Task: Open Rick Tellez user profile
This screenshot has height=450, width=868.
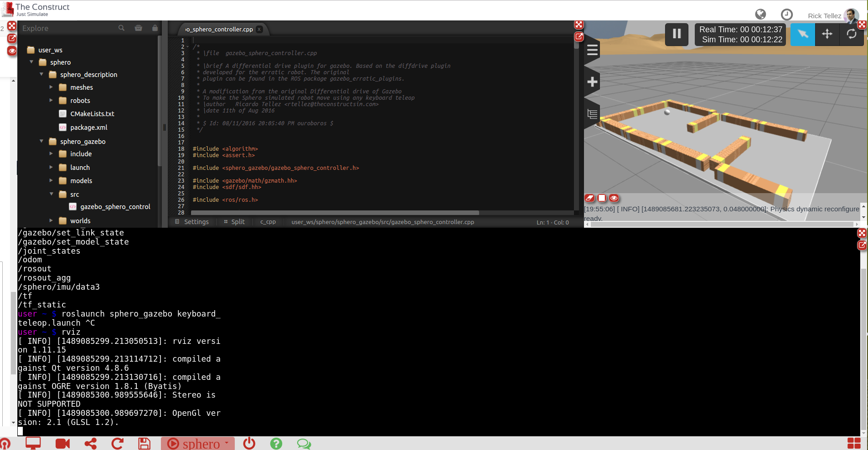Action: pos(832,15)
